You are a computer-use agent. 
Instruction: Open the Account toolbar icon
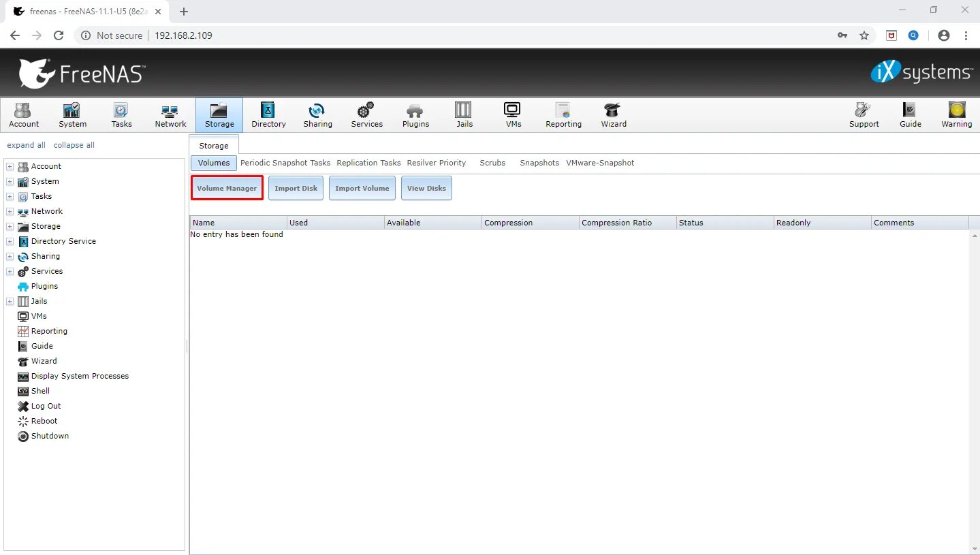click(x=24, y=114)
